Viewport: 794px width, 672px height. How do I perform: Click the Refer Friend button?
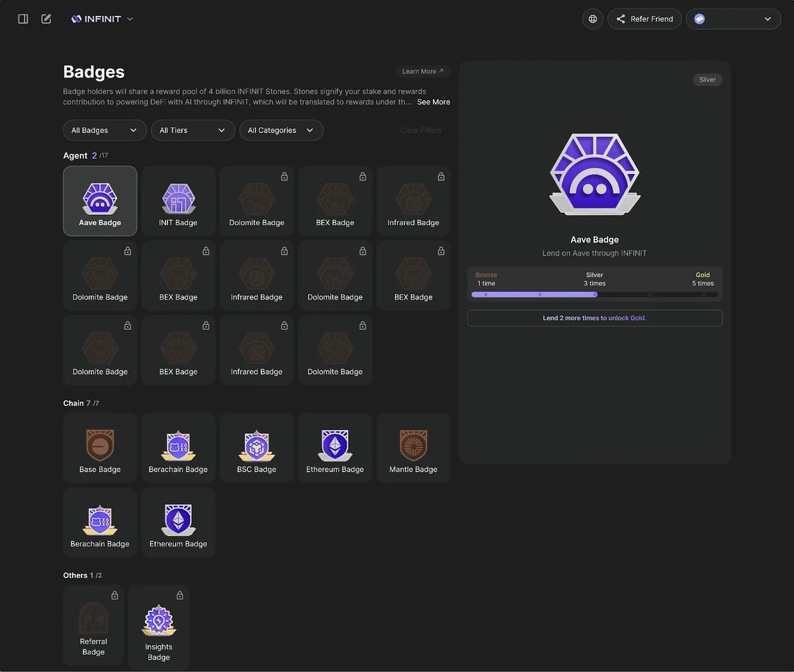[644, 19]
